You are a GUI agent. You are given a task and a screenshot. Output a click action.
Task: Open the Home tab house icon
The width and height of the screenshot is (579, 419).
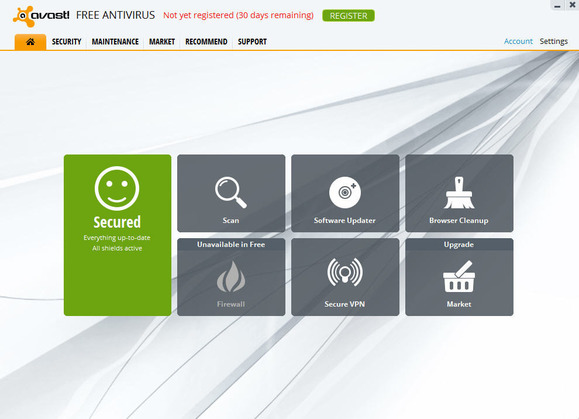pyautogui.click(x=30, y=42)
